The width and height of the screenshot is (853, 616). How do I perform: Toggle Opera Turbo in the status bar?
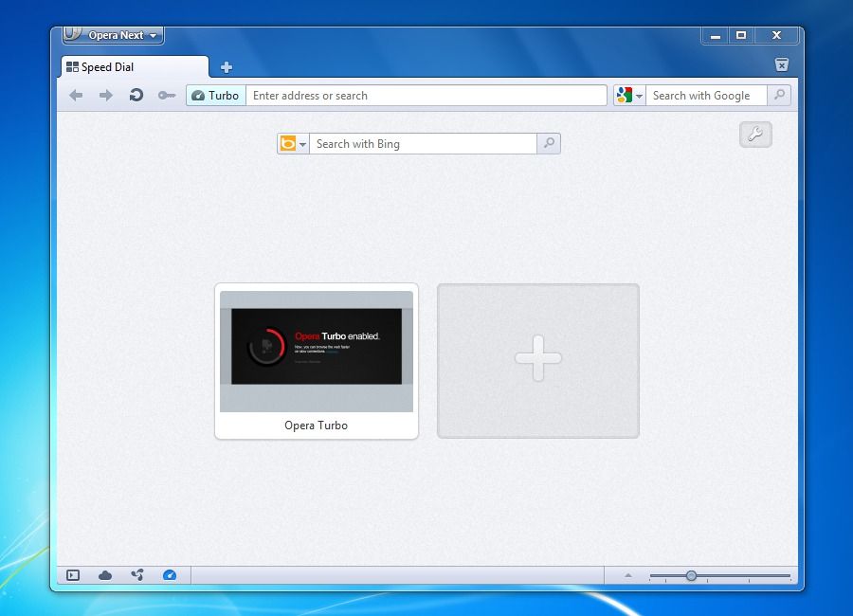[x=171, y=574]
